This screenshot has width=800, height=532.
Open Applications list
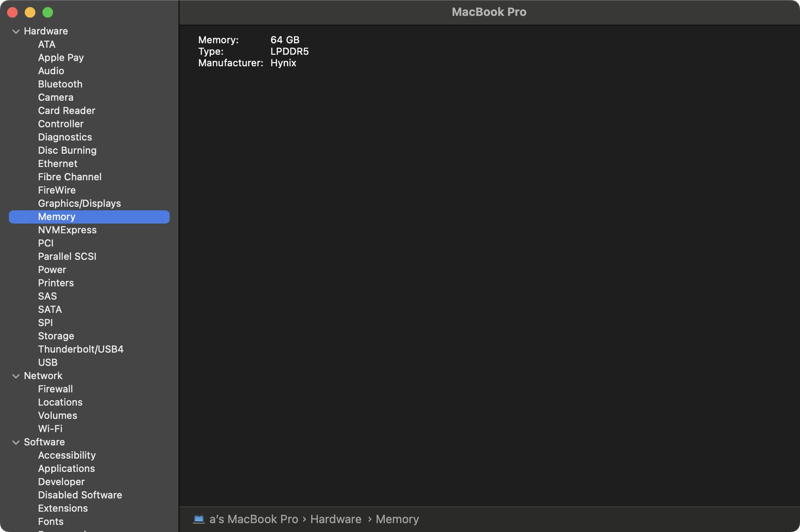tap(67, 469)
